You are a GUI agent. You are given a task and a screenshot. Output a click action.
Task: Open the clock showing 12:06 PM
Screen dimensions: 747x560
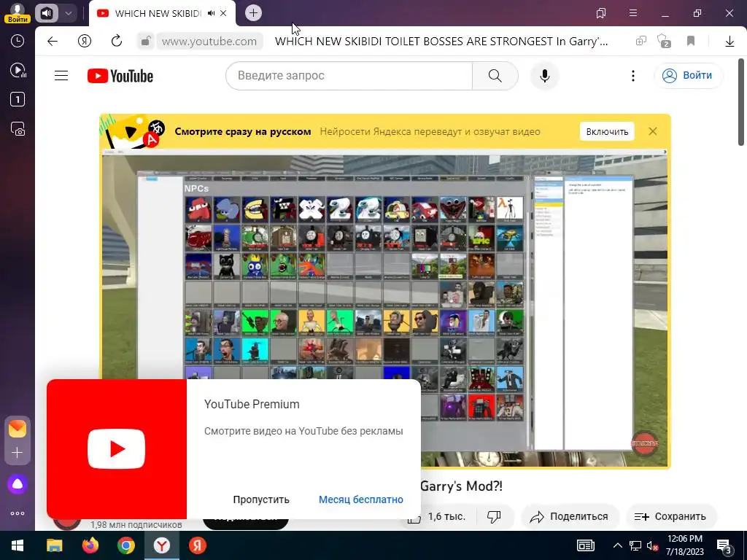684,545
